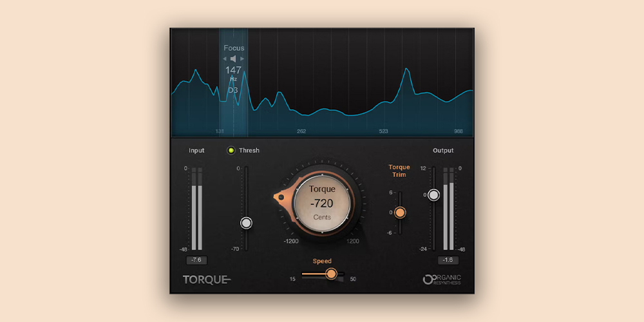Click the Speed maximum value 50
Image resolution: width=644 pixels, height=322 pixels.
point(353,279)
